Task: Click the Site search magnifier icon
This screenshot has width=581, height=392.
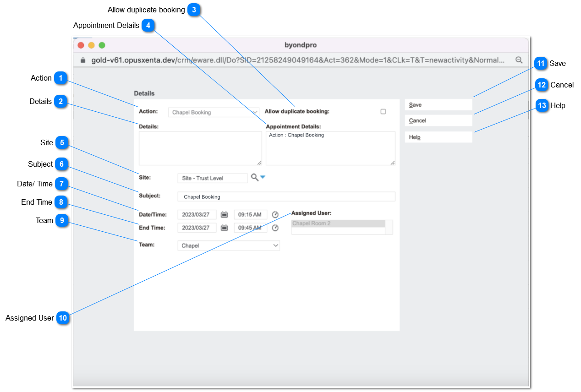Action: point(255,177)
